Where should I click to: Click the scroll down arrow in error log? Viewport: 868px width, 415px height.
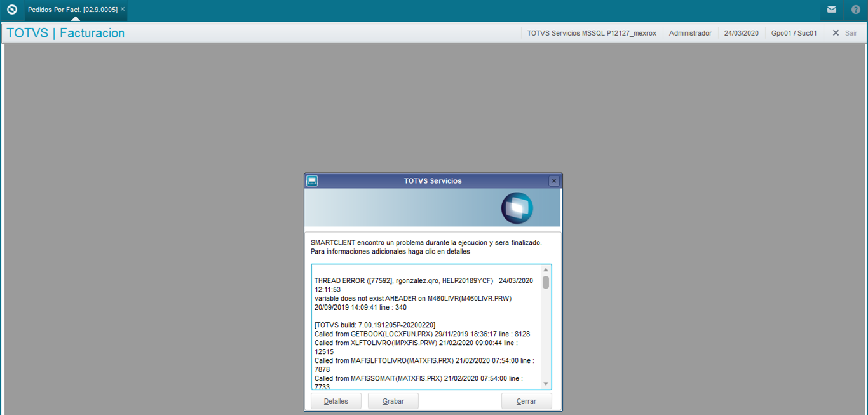(x=545, y=384)
